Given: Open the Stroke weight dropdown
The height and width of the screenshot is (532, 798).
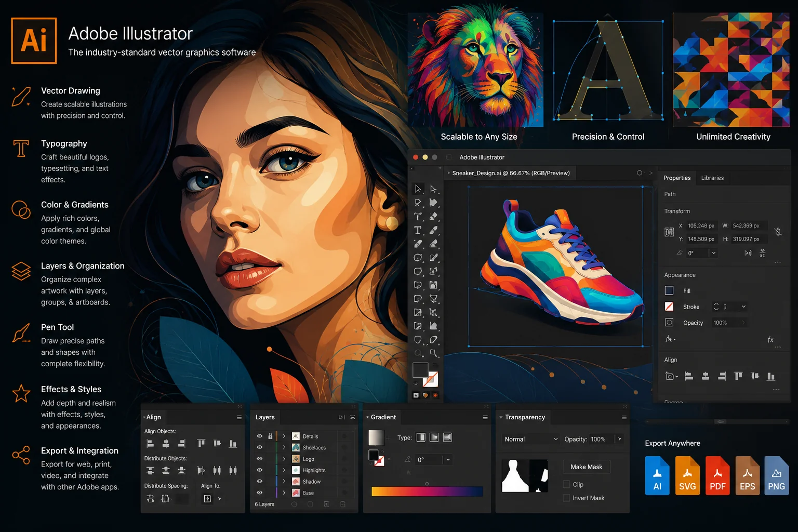Looking at the screenshot, I should tap(743, 307).
